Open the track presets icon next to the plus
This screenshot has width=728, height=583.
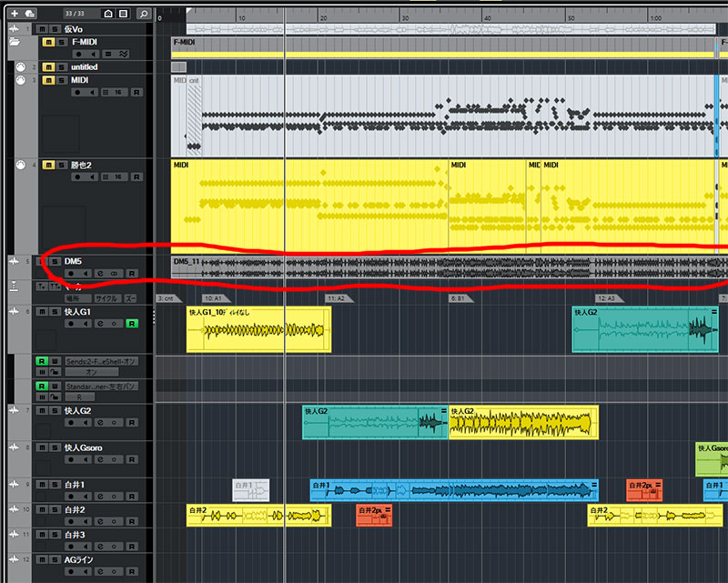(x=30, y=14)
